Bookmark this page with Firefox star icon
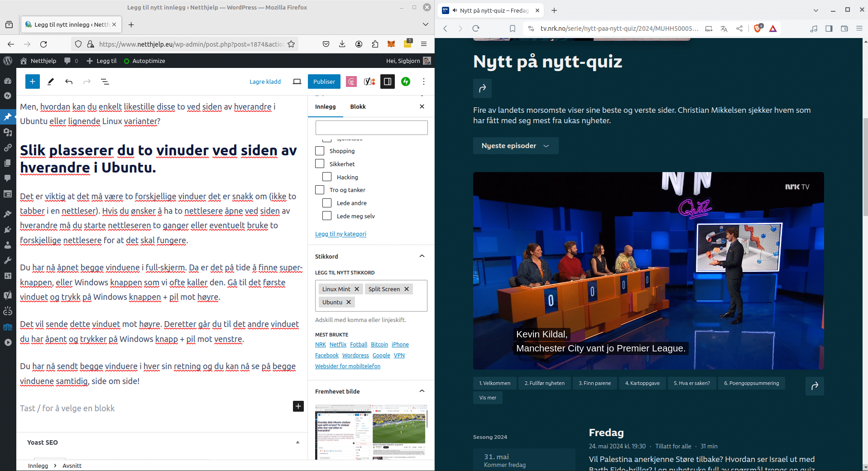 291,44
